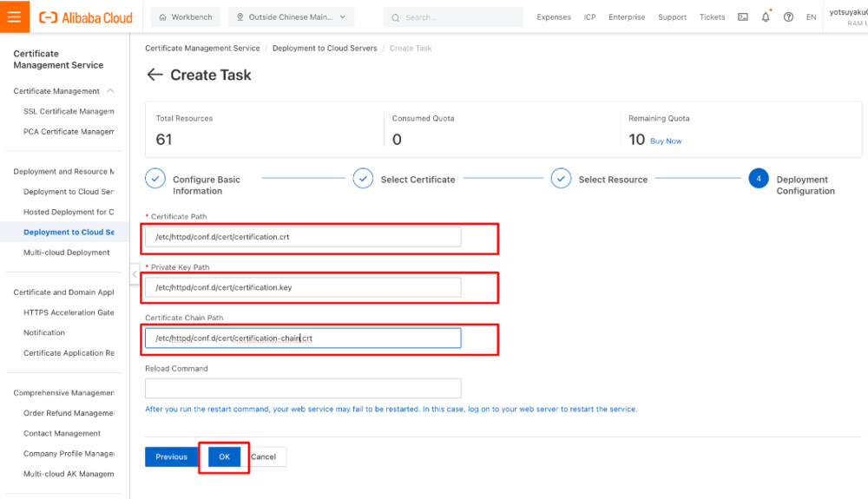Focus the top Search field
The width and height of the screenshot is (868, 499).
click(453, 17)
